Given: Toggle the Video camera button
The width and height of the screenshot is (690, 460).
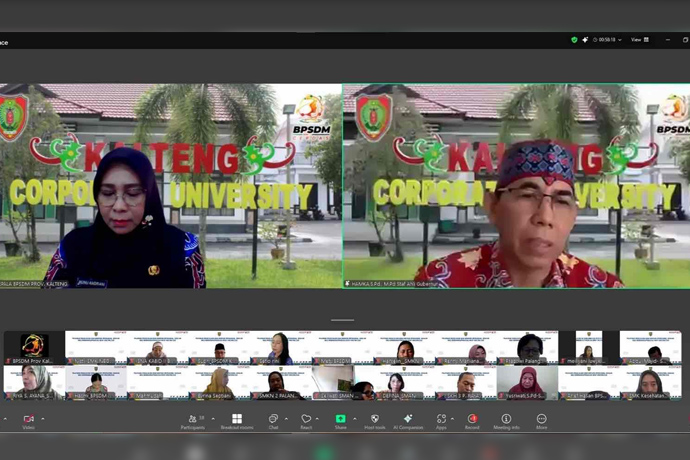Looking at the screenshot, I should (x=29, y=421).
